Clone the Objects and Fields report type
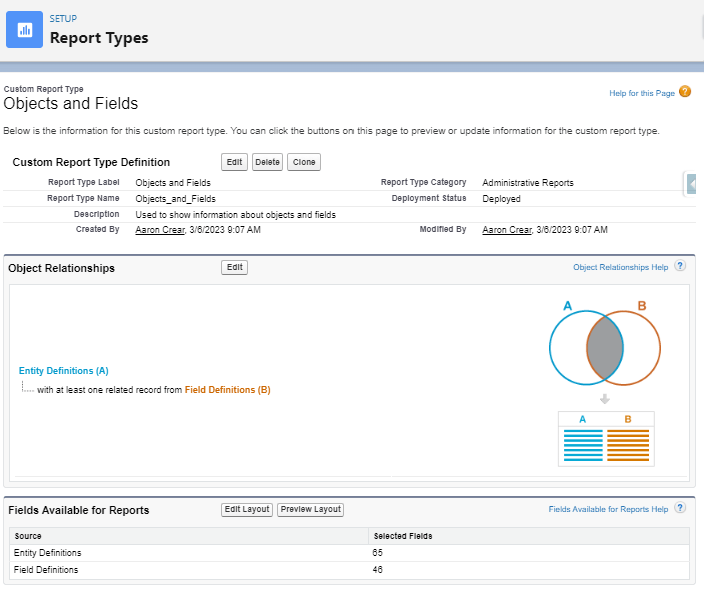Screen dimensions: 704x592 click(x=304, y=162)
